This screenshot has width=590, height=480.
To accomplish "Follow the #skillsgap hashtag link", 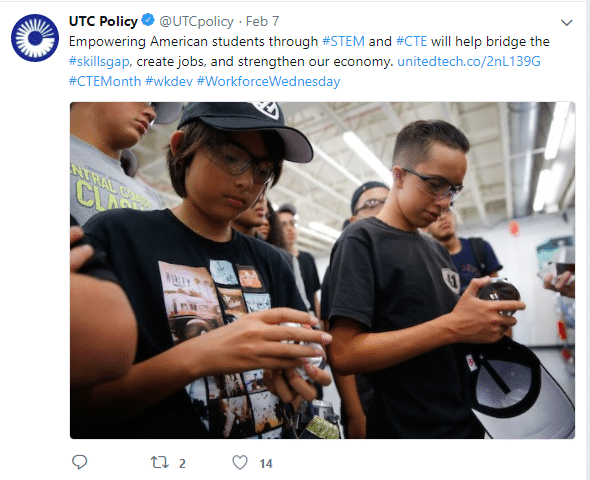I will 99,61.
